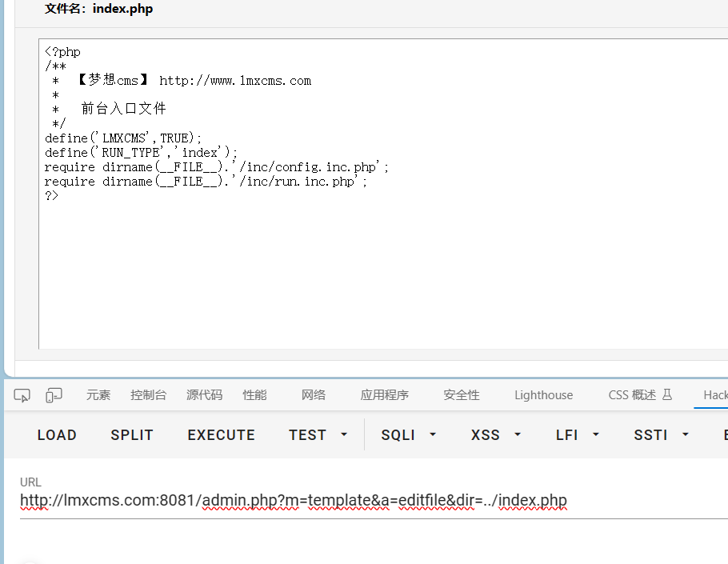Click the ?> closing tag
This screenshot has height=564, width=728.
point(51,195)
